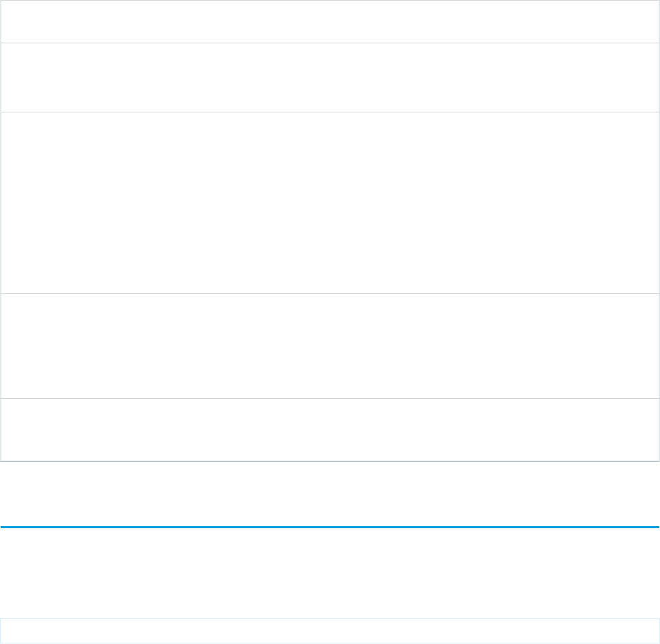Click the border between fourth and fifth rows
The image size is (660, 644).
[329, 398]
